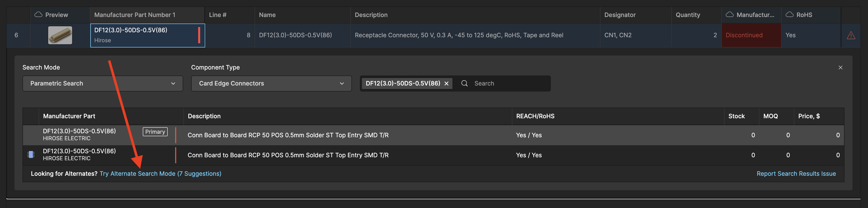Close the alternate part search panel
The width and height of the screenshot is (868, 208).
click(841, 67)
